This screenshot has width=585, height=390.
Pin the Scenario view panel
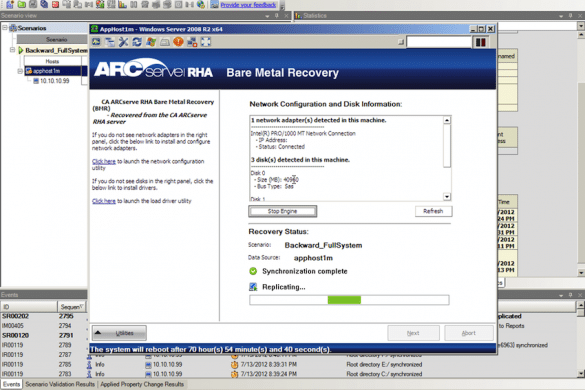(x=276, y=16)
